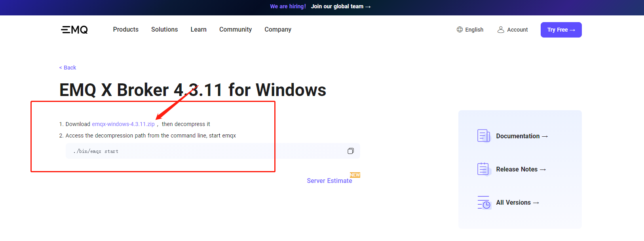
Task: Click the Release Notes notepad icon
Action: pos(484,169)
